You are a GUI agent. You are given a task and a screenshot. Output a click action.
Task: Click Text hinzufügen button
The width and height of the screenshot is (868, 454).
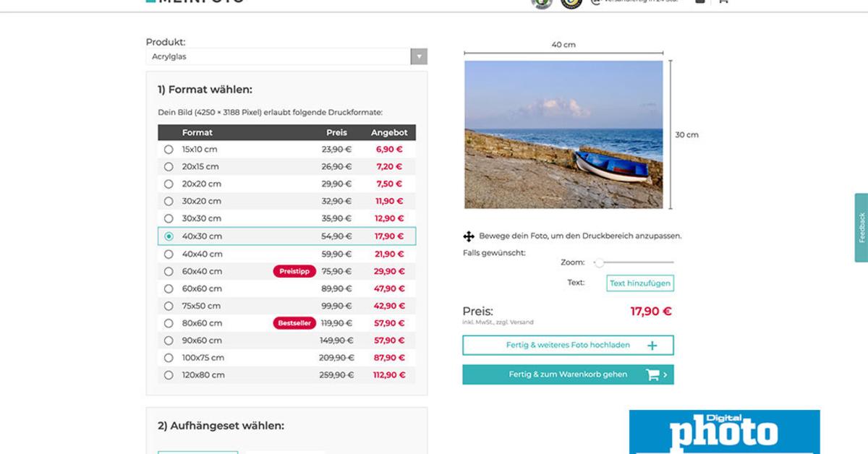[x=639, y=283]
